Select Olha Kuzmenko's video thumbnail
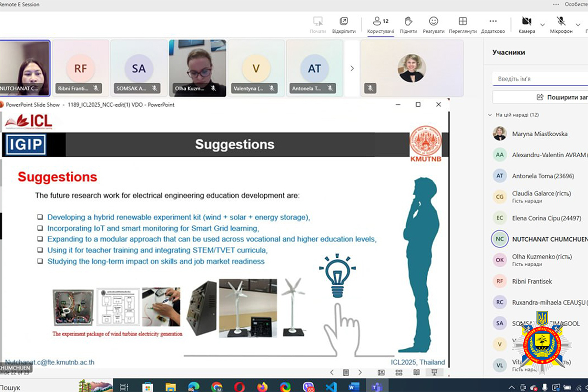The width and height of the screenshot is (588, 392). coord(197,68)
